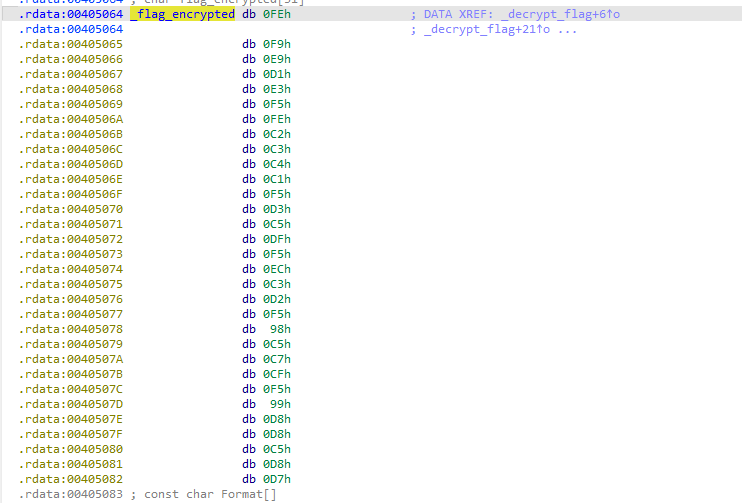Open the _decrypt_flag+6 cross reference
The height and width of the screenshot is (503, 742).
pos(560,14)
